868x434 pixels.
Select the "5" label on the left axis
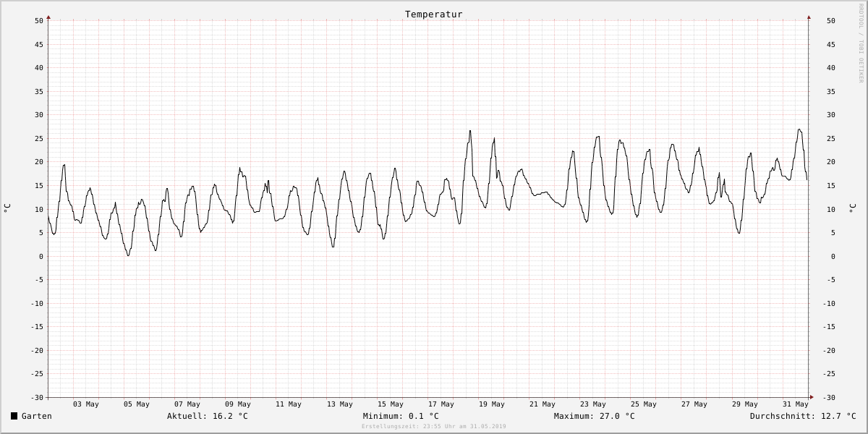coord(42,233)
